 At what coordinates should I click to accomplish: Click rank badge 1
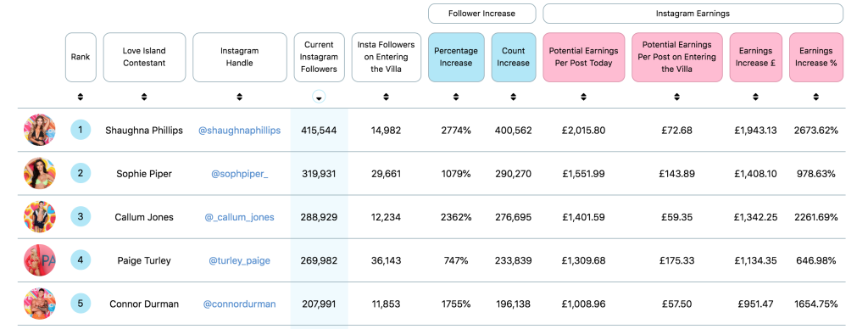[x=81, y=131]
